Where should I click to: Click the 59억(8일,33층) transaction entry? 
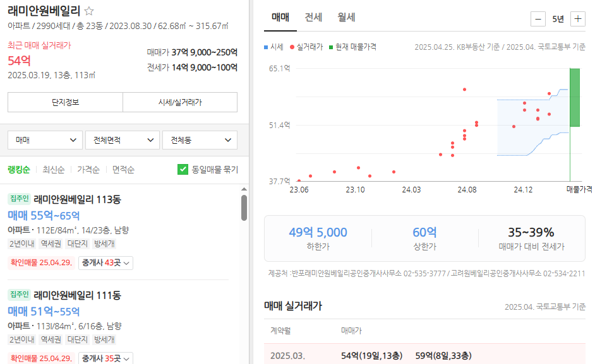point(443,356)
